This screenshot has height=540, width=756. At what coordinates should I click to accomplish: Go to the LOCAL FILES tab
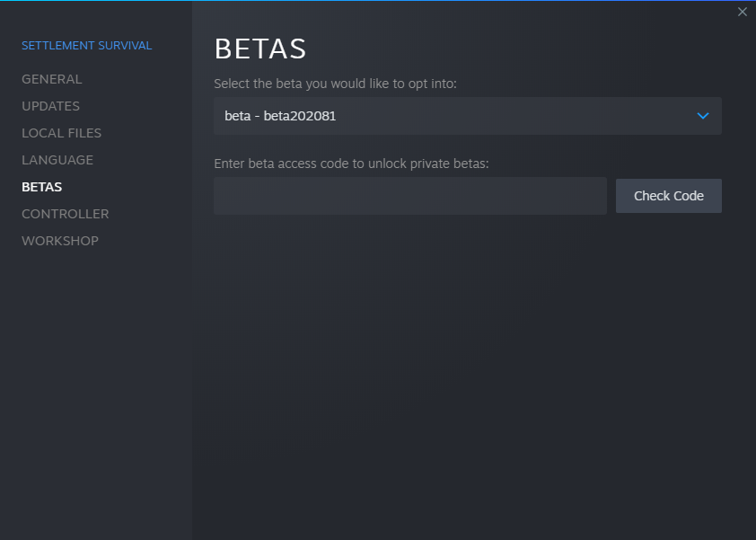click(x=61, y=133)
